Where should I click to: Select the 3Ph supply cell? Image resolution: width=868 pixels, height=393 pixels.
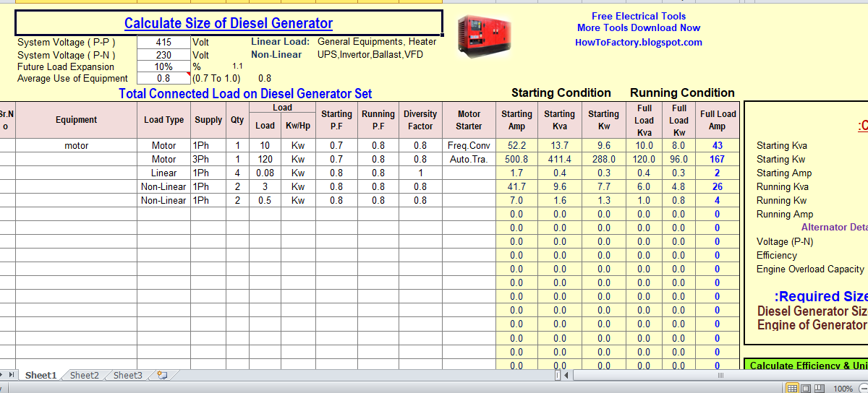[208, 159]
